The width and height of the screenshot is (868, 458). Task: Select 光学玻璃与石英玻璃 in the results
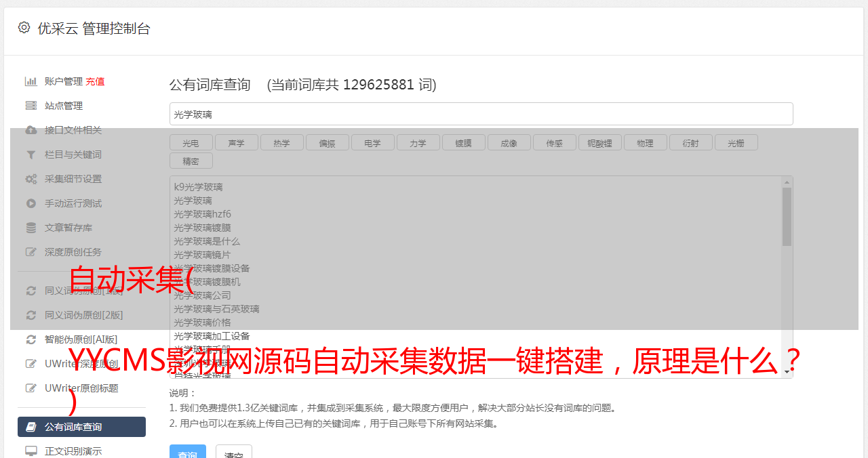pyautogui.click(x=216, y=309)
